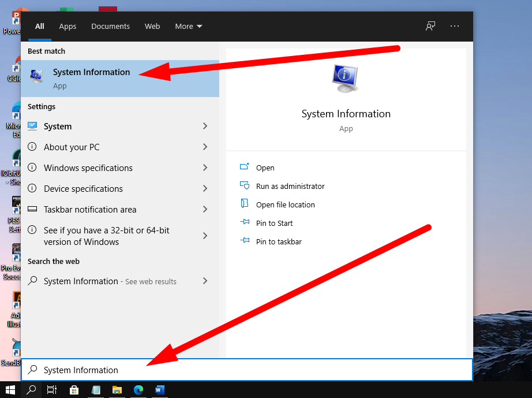Click the feedback person icon in search header

(x=430, y=26)
